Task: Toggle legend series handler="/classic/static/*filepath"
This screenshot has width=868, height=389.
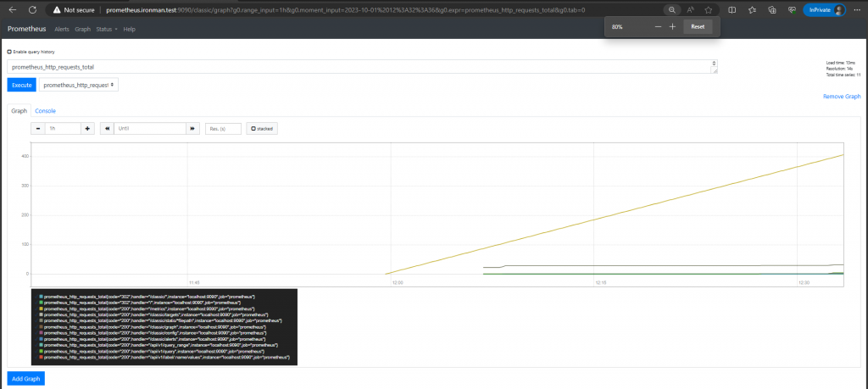Action: (160, 321)
